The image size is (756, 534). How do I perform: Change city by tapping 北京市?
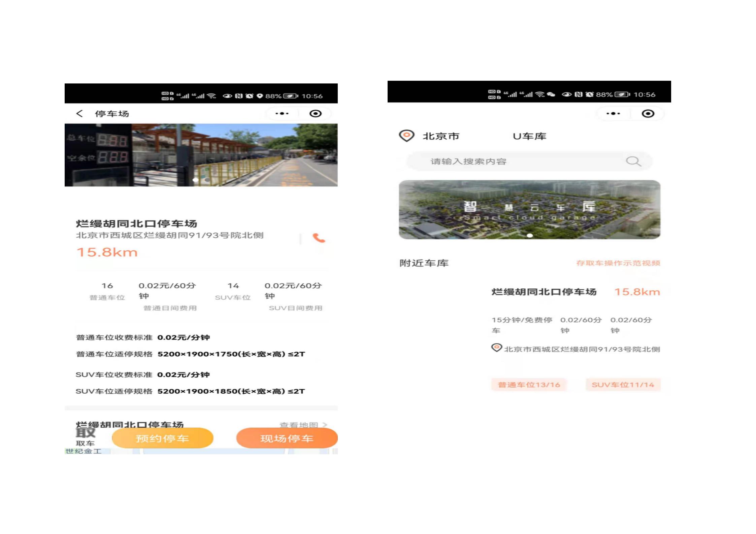(441, 136)
